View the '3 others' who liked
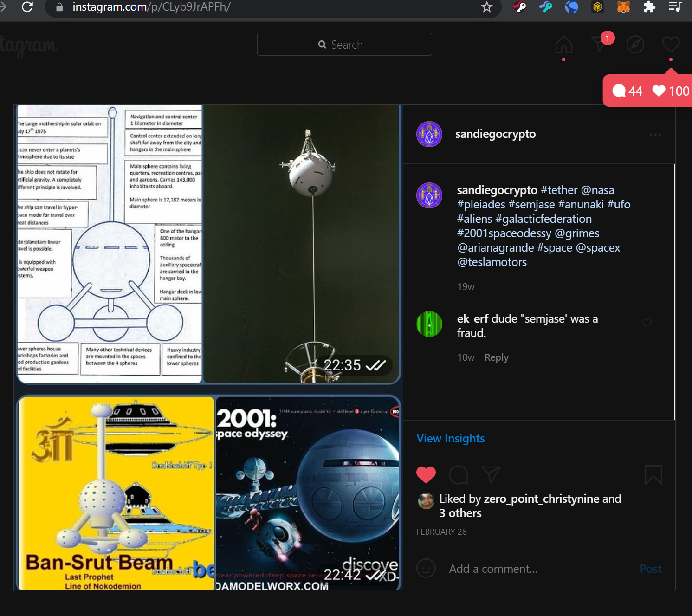This screenshot has width=692, height=616. pos(460,513)
